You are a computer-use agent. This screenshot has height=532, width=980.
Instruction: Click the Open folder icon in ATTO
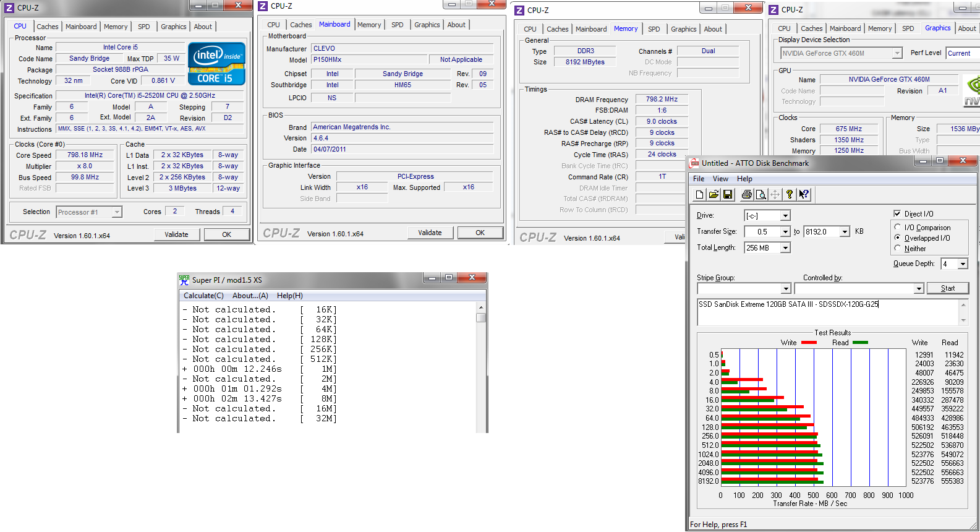(x=714, y=195)
